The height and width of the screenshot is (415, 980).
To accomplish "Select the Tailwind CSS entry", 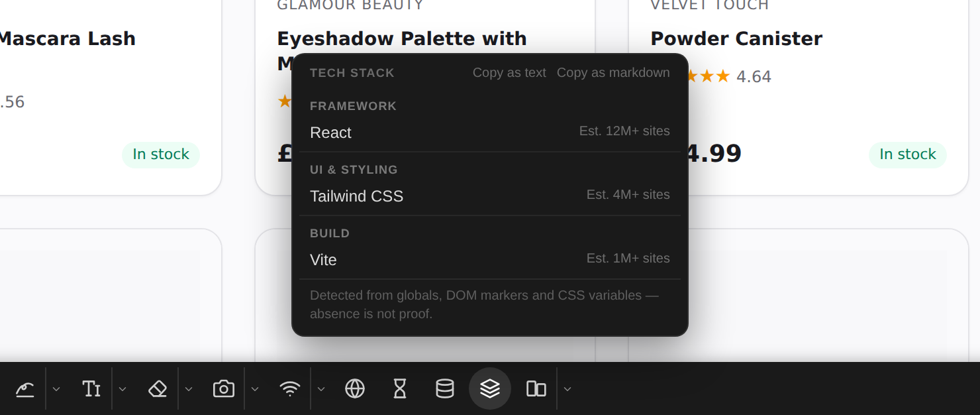I will point(490,196).
